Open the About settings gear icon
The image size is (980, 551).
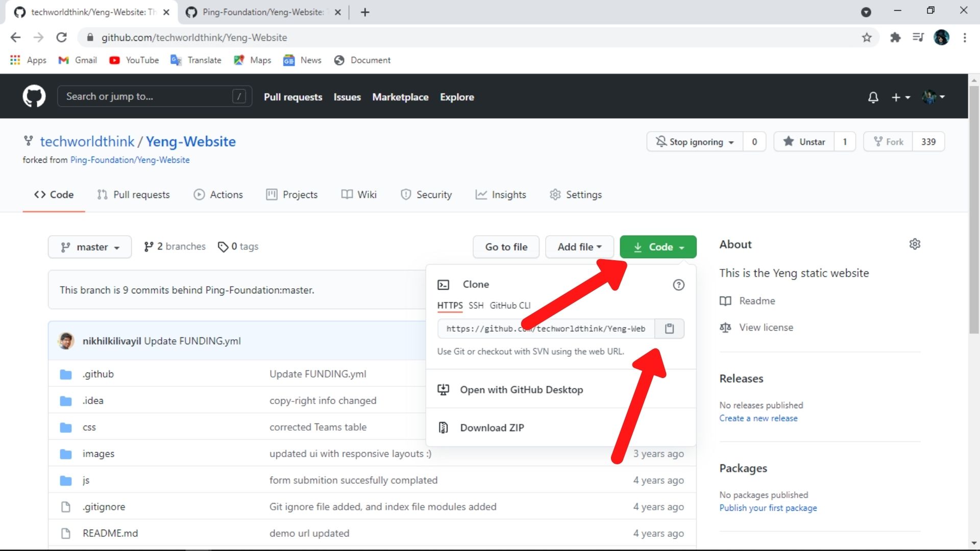[915, 244]
